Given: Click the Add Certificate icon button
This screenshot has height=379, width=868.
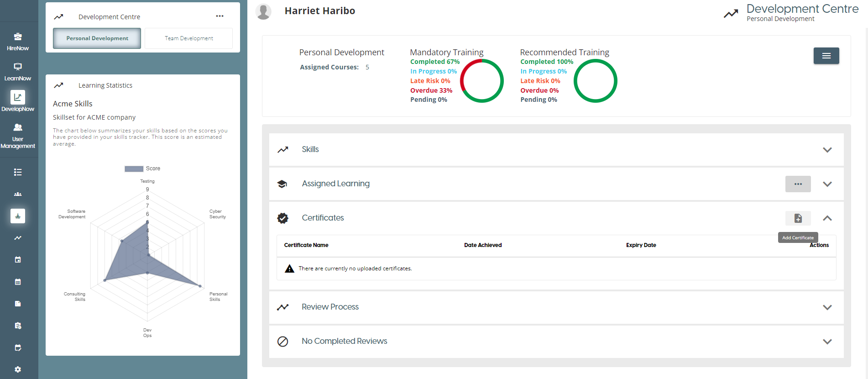Looking at the screenshot, I should pos(798,218).
